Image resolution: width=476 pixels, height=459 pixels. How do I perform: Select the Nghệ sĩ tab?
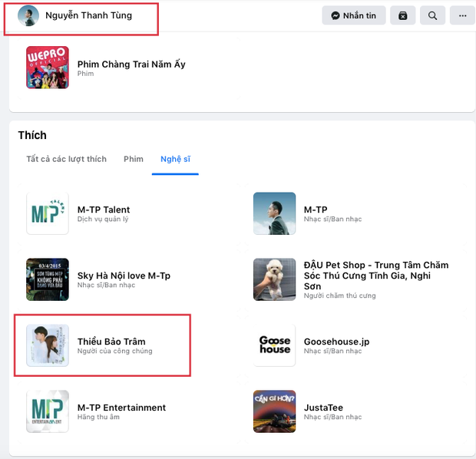(175, 159)
